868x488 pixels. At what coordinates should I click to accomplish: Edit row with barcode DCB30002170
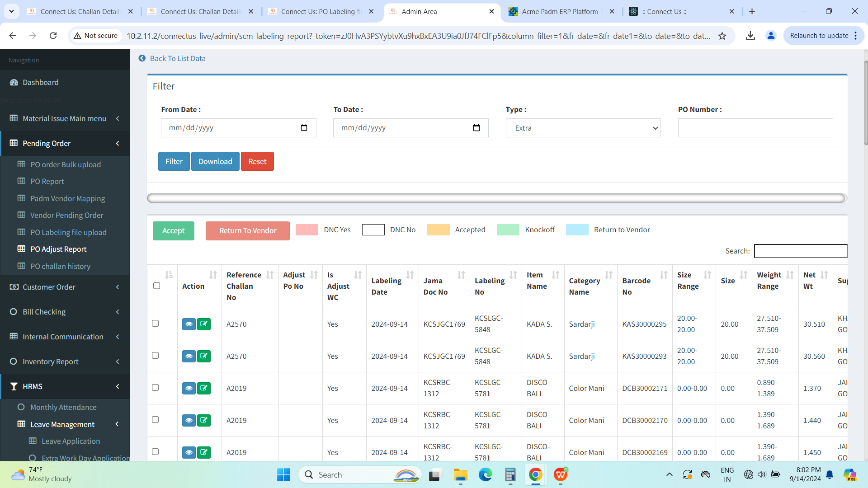[204, 420]
